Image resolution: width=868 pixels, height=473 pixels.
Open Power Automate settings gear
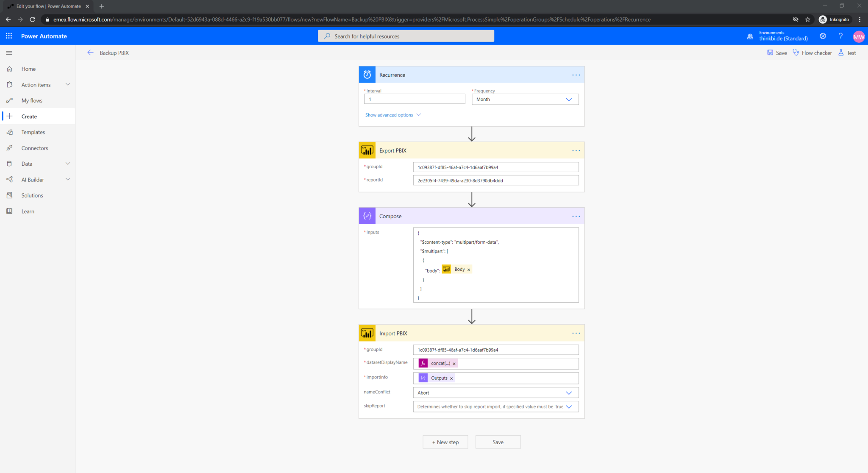coord(823,36)
